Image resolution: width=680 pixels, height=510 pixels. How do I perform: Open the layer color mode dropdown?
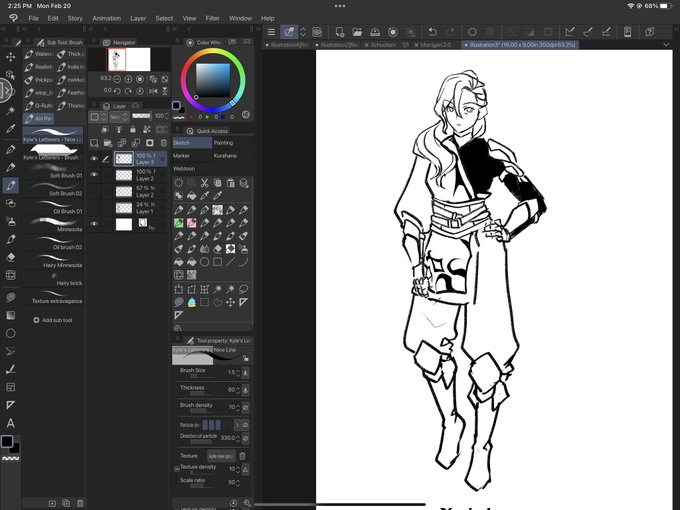point(98,117)
